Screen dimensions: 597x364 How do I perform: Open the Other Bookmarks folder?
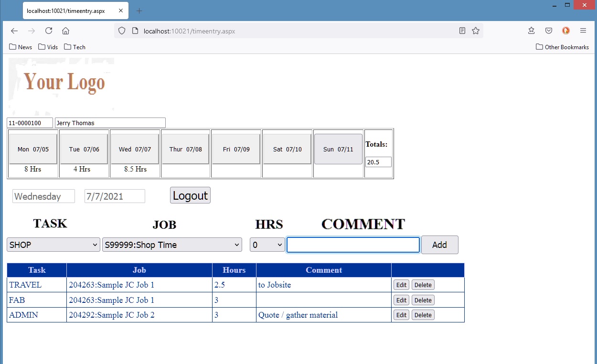click(562, 47)
